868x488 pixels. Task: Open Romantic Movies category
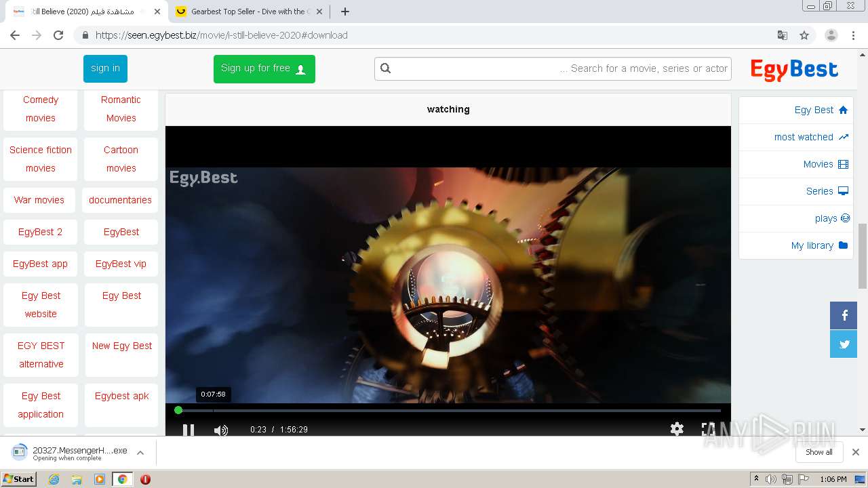[x=121, y=108]
